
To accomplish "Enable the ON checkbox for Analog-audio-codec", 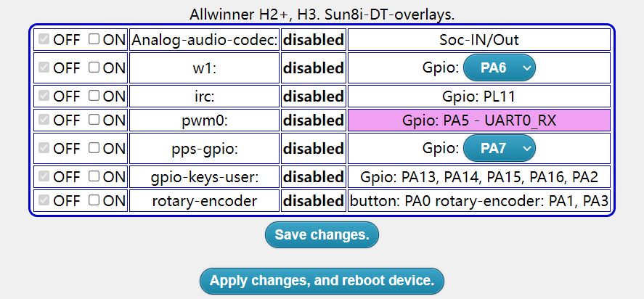I will (94, 40).
